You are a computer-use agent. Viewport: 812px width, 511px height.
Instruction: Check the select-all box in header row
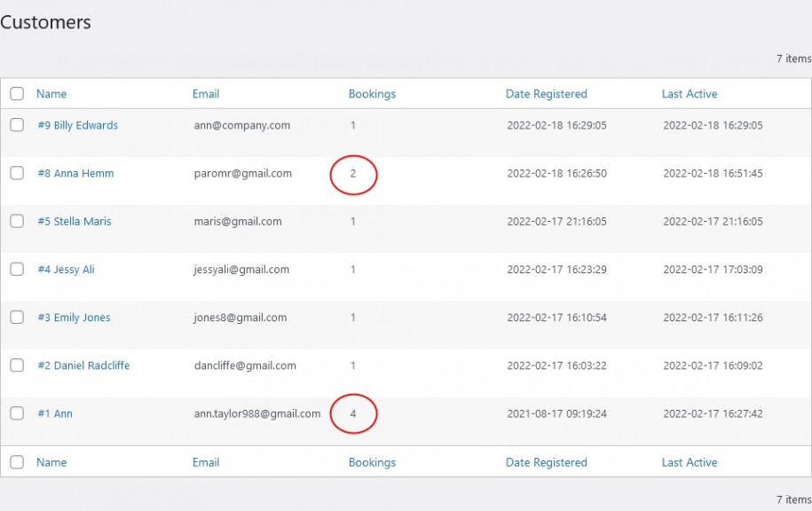(x=16, y=93)
